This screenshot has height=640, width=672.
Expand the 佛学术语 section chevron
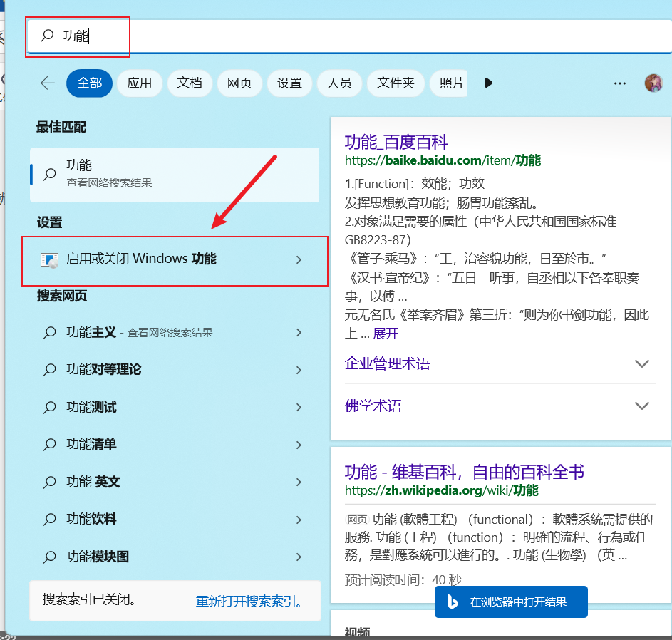pos(641,406)
